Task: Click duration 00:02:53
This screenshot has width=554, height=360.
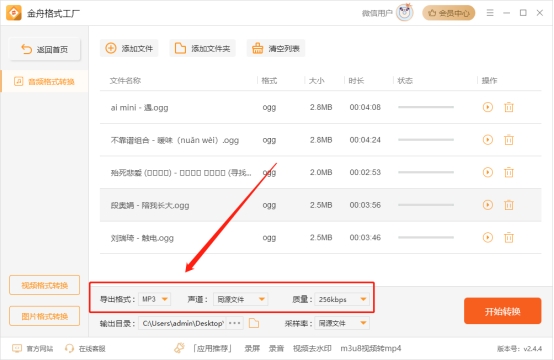Action: pyautogui.click(x=365, y=172)
